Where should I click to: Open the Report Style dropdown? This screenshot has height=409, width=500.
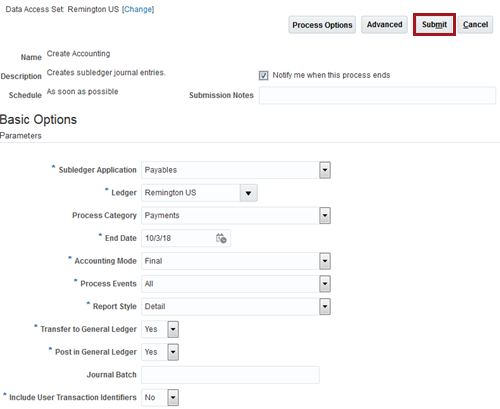coord(325,307)
